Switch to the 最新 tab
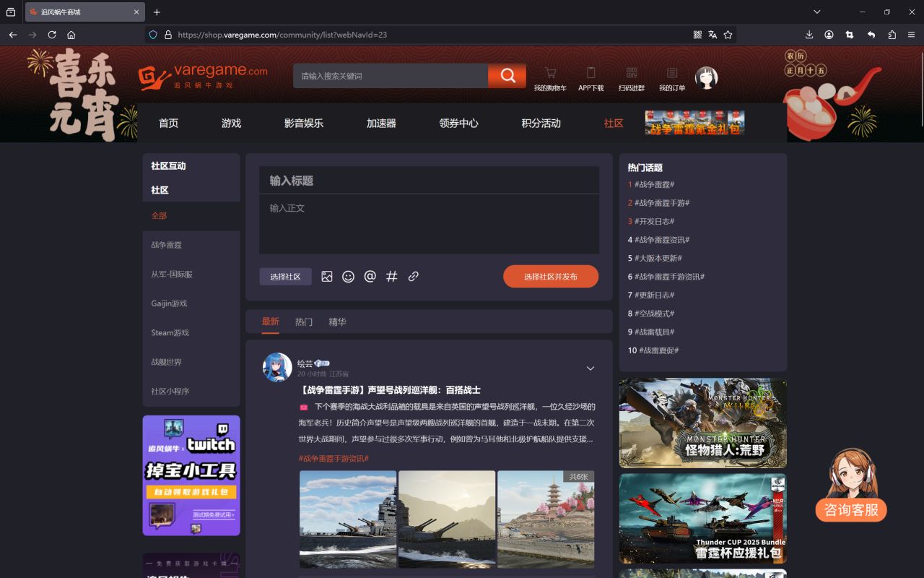The width and height of the screenshot is (924, 578). coord(270,322)
